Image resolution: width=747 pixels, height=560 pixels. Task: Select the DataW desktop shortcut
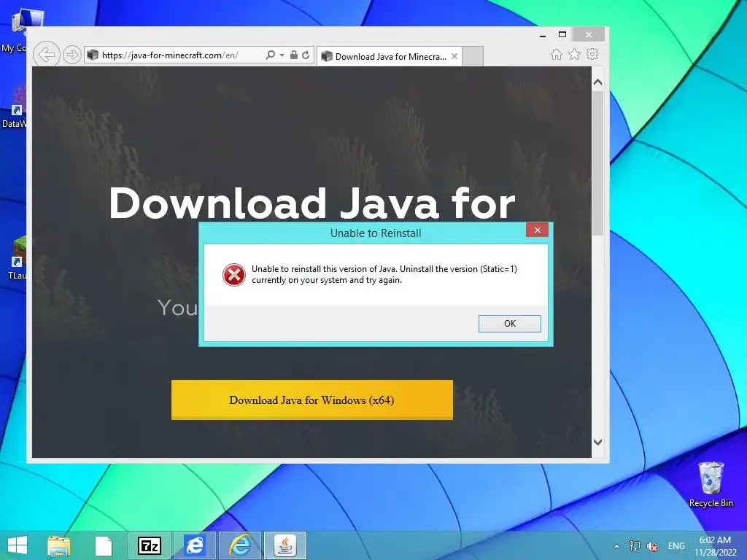point(15,106)
